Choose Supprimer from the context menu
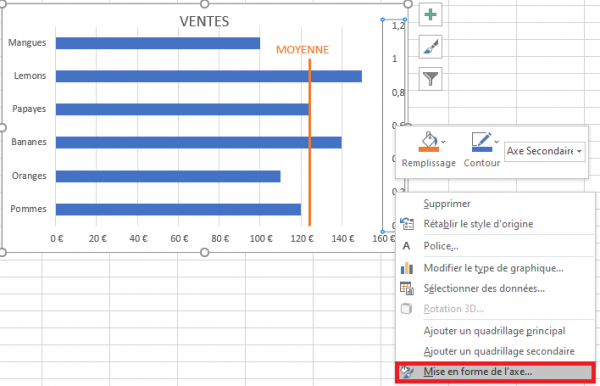Screen dimensions: 600x386 tap(447, 204)
